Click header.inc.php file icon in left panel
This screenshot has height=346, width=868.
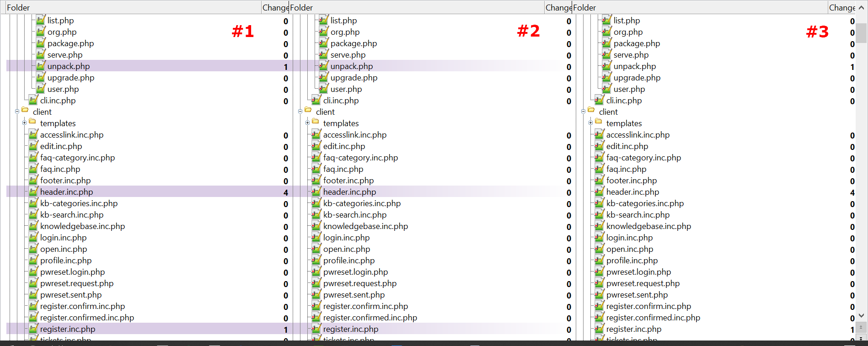[x=33, y=192]
